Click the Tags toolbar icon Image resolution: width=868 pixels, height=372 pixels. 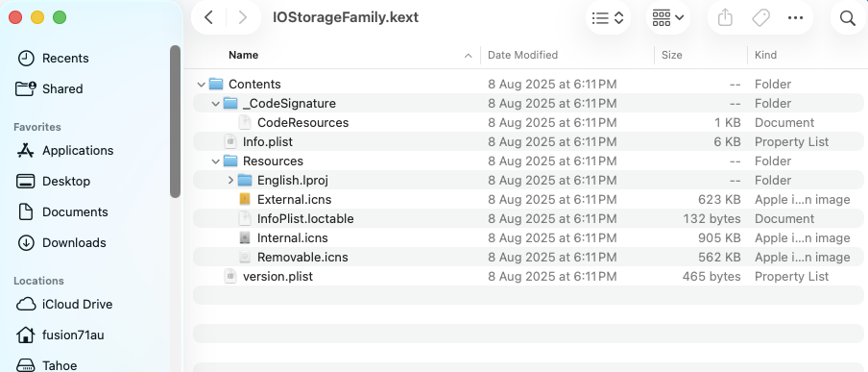[760, 17]
